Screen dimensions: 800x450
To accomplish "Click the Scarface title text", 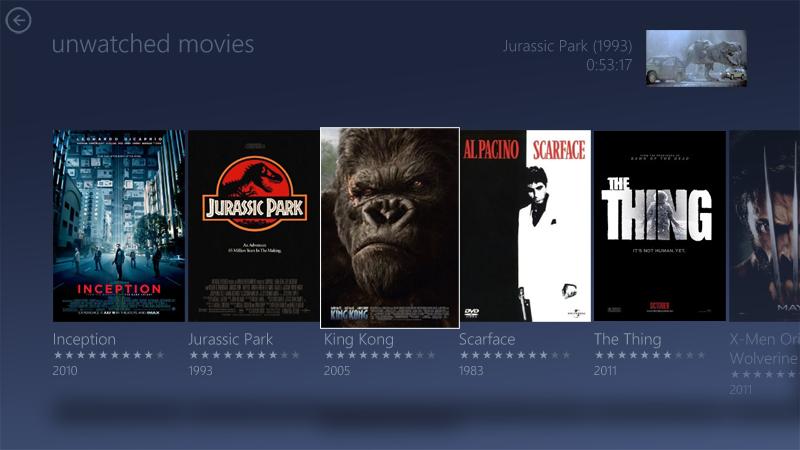I will [x=487, y=339].
